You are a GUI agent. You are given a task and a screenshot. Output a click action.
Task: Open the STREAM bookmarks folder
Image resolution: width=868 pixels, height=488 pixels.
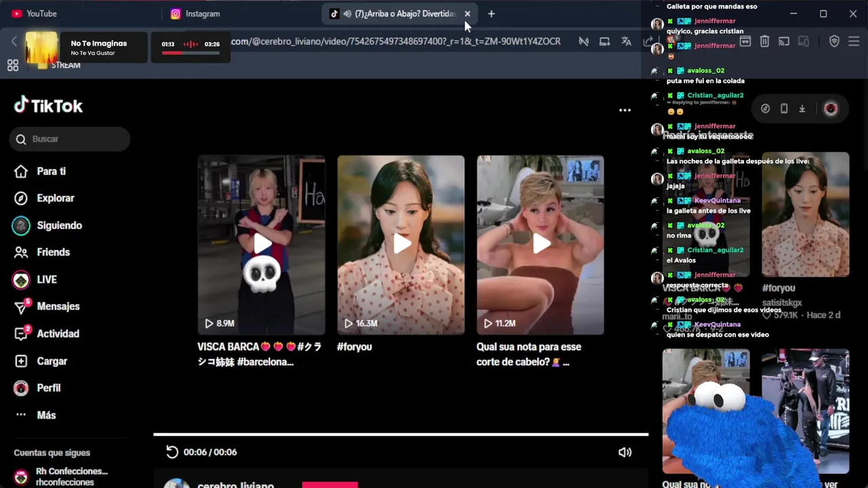(x=59, y=65)
